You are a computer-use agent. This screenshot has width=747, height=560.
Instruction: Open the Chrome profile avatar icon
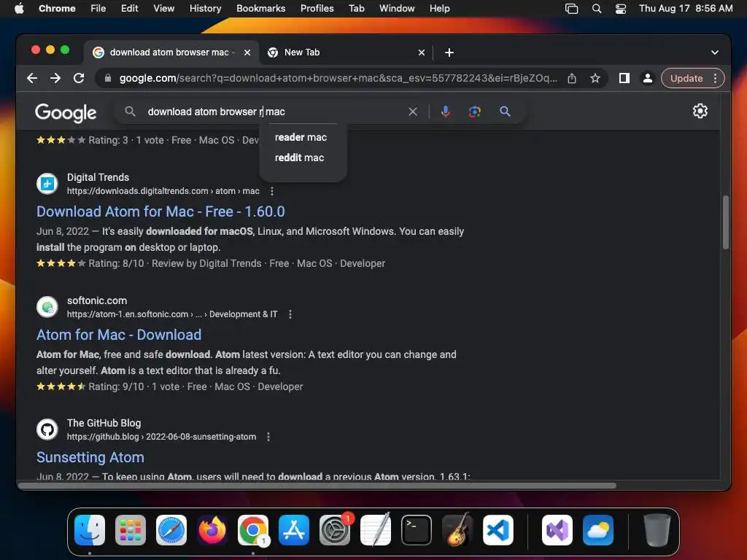[x=648, y=78]
